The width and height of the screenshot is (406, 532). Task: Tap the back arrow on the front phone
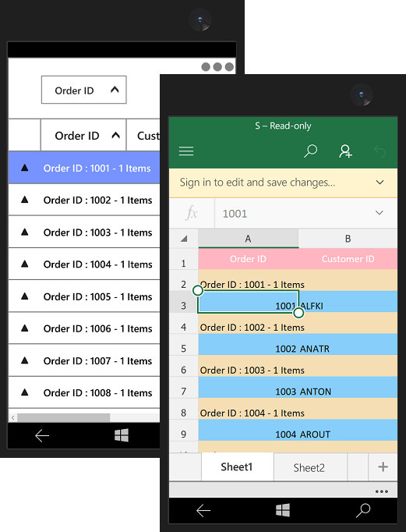coord(203,510)
